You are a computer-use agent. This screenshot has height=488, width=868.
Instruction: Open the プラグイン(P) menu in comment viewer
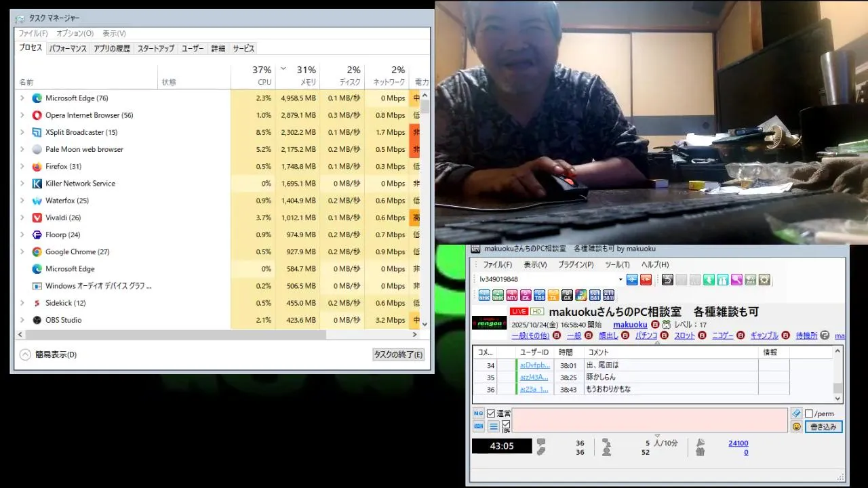tap(576, 264)
